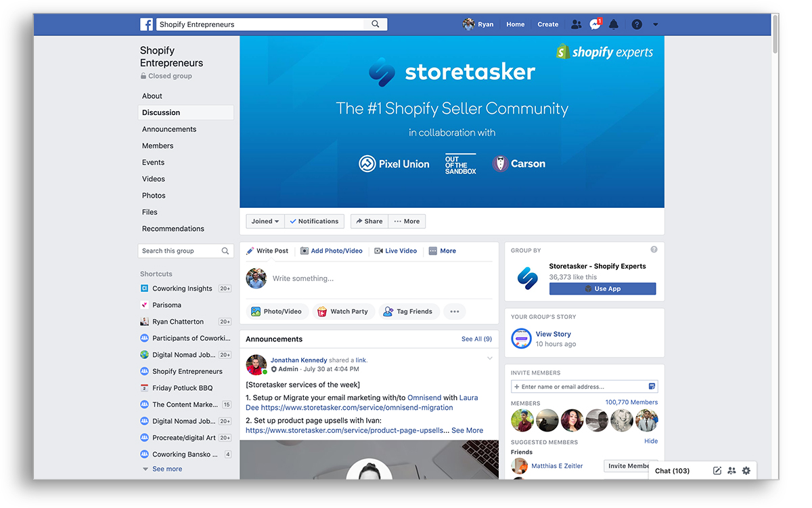Screen dimensions: 812x508
Task: Click the contact list icon in invite field
Action: pos(652,387)
